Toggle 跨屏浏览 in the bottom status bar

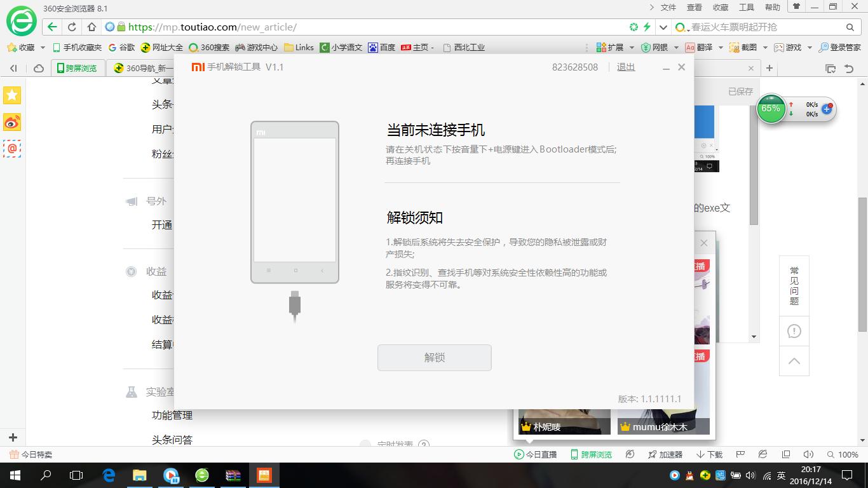click(x=591, y=454)
